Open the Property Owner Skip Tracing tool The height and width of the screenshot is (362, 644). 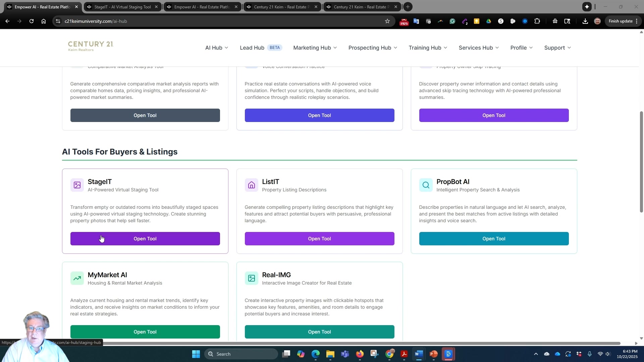(x=494, y=115)
